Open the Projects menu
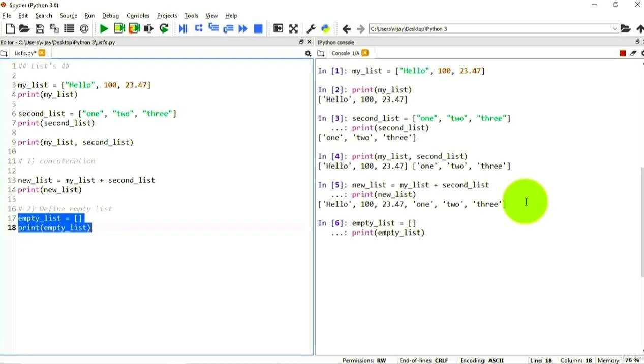Viewport: 644px width, 364px height. [x=167, y=16]
